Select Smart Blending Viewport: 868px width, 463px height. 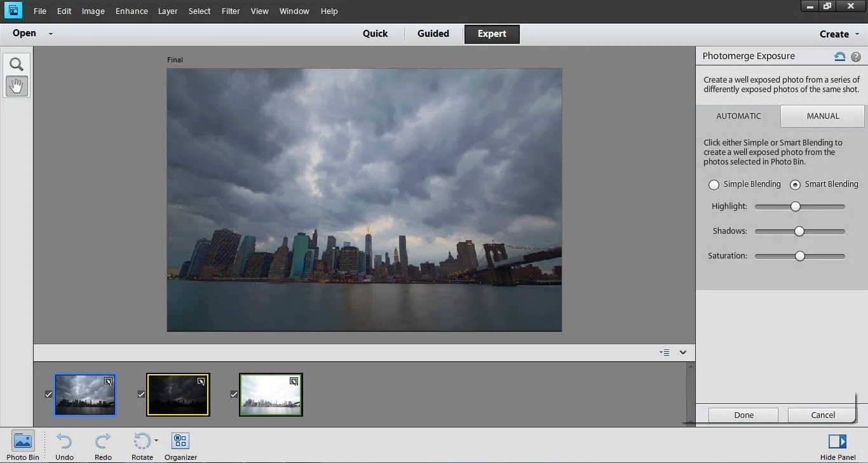click(x=795, y=184)
